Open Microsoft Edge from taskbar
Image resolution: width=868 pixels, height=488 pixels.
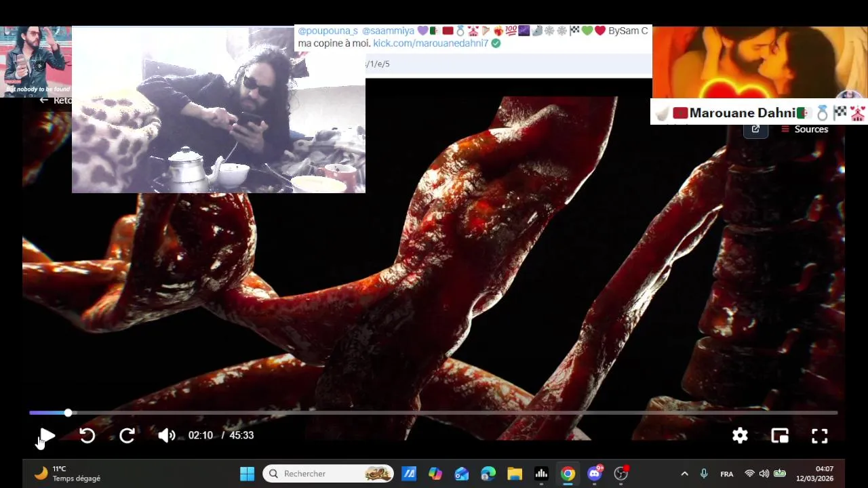click(x=488, y=474)
